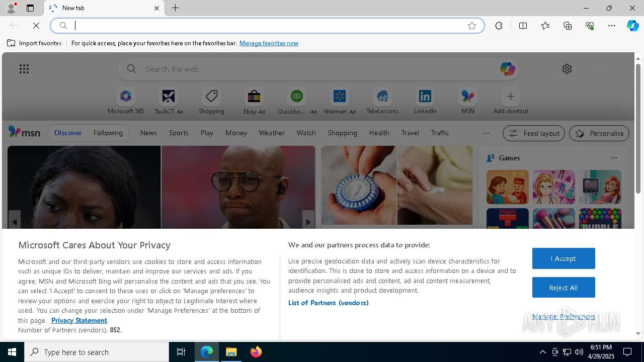Open Browser essentials icon
This screenshot has height=362, width=644.
pos(590,26)
